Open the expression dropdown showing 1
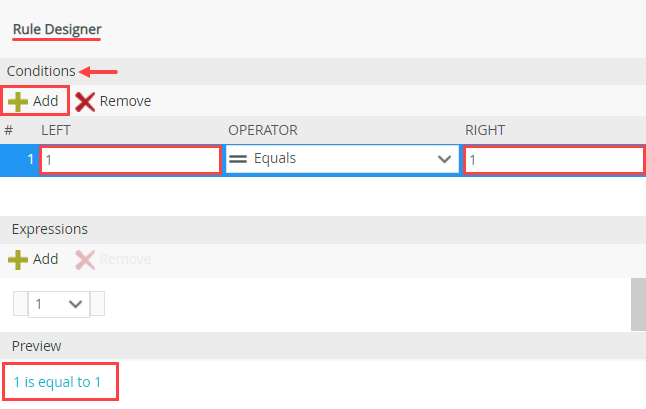This screenshot has width=646, height=409. (x=58, y=304)
